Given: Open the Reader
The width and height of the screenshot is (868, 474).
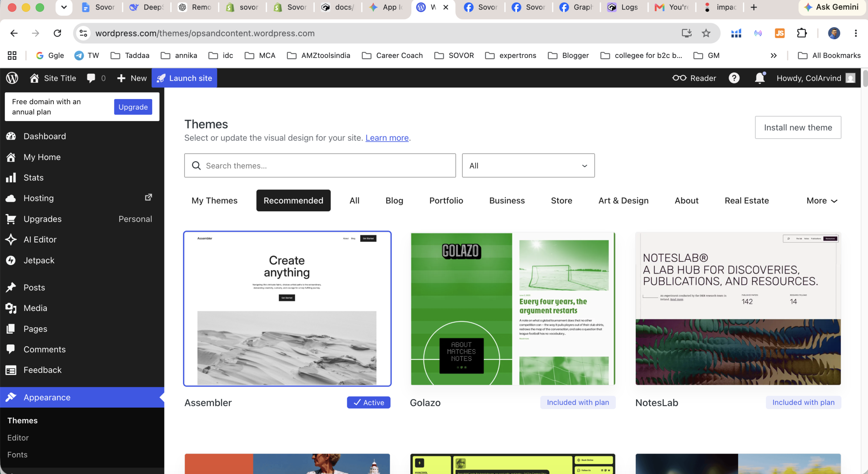Looking at the screenshot, I should [x=694, y=78].
